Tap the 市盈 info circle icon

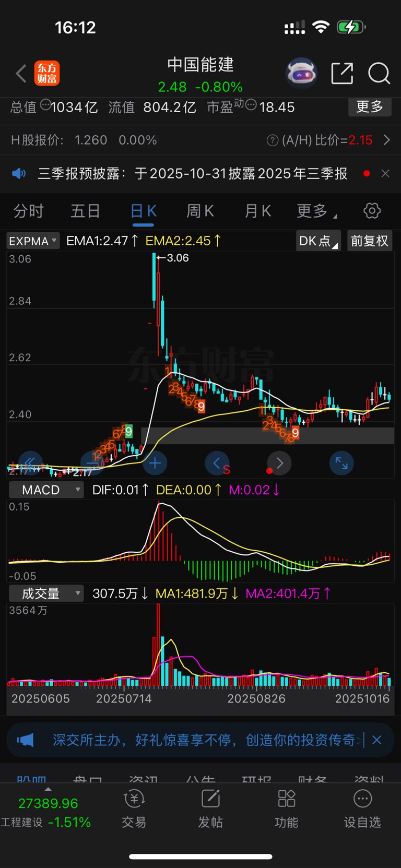[251, 105]
